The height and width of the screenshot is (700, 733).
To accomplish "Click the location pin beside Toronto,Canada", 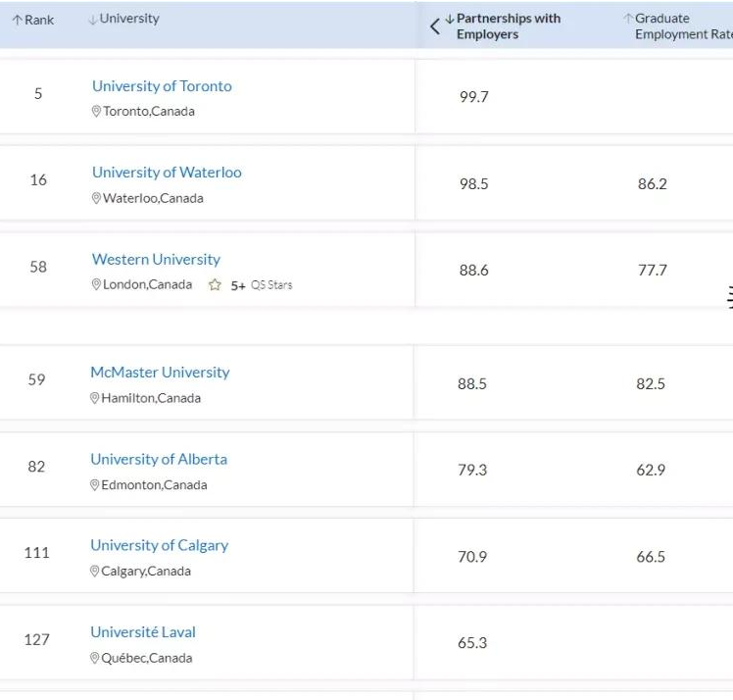I will click(96, 112).
